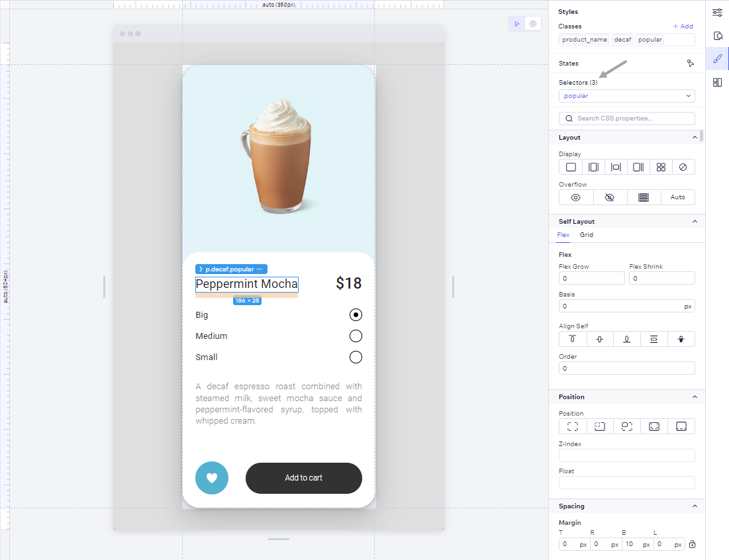Screen dimensions: 729x560
Task: Click the Z-Index input field
Action: [627, 455]
